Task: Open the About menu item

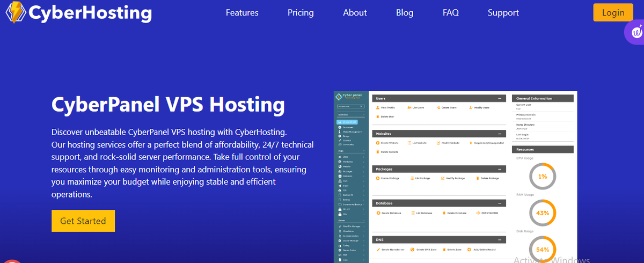Action: pyautogui.click(x=355, y=12)
